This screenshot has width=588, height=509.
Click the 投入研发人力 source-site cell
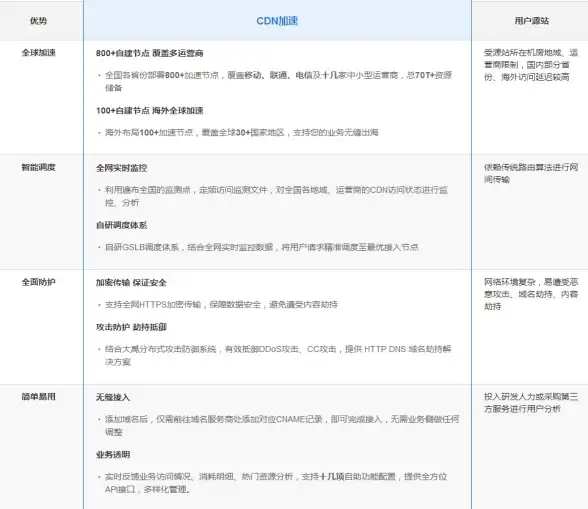tap(531, 402)
